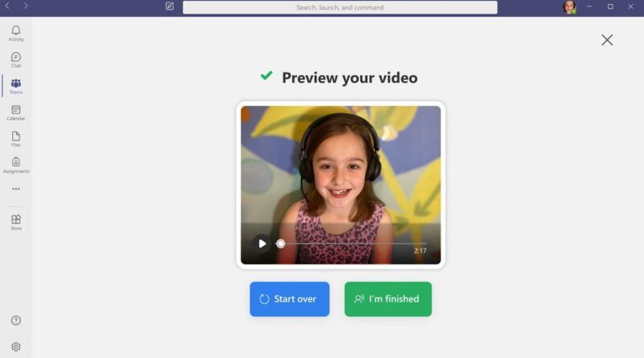This screenshot has height=358, width=644.
Task: Open Assignments in the sidebar
Action: click(16, 165)
